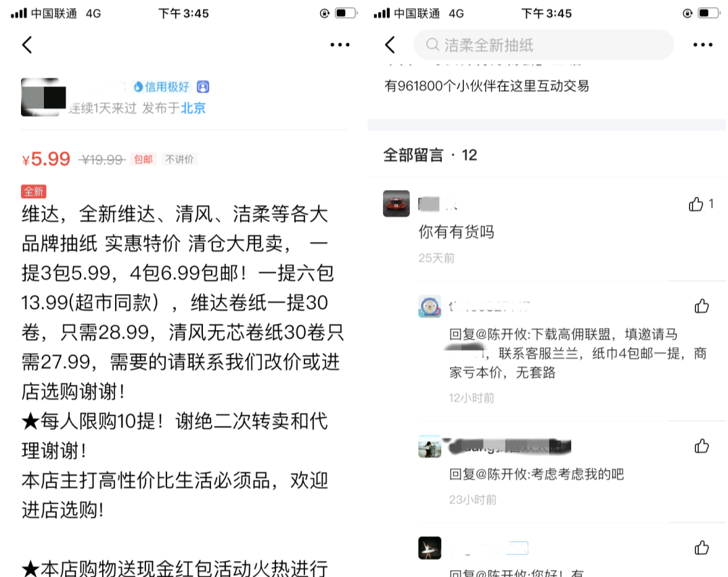Viewport: 728px width, 577px height.
Task: Open the three-dot menu beside search bar
Action: (x=702, y=45)
